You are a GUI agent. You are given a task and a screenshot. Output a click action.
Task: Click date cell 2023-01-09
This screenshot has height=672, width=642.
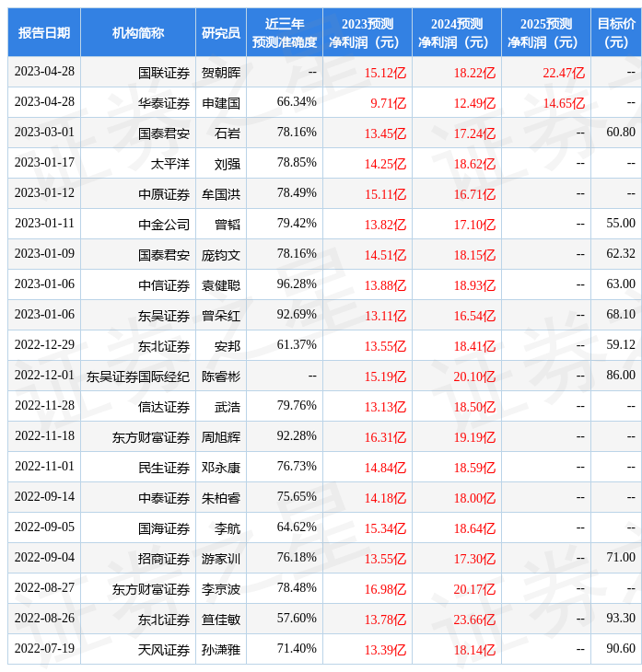(44, 254)
